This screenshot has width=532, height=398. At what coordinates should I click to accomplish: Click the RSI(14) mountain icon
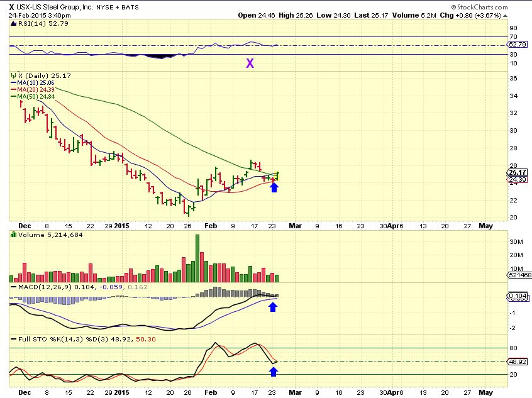[14, 23]
